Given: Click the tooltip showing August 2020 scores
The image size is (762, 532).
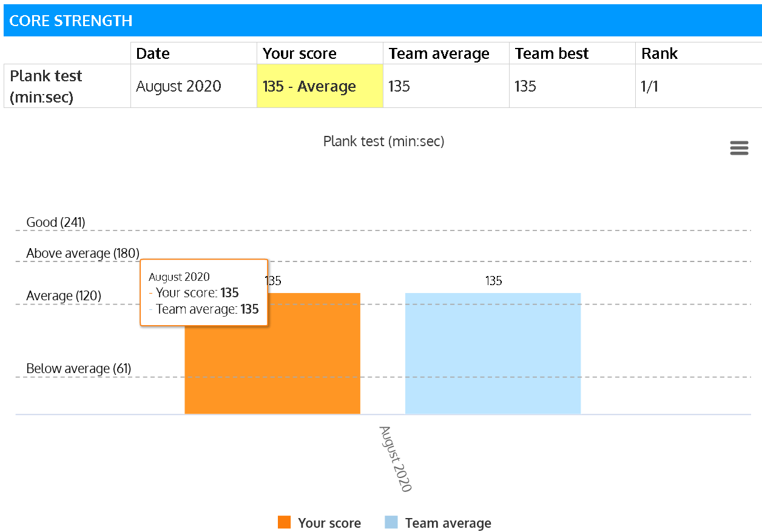Looking at the screenshot, I should (x=203, y=292).
